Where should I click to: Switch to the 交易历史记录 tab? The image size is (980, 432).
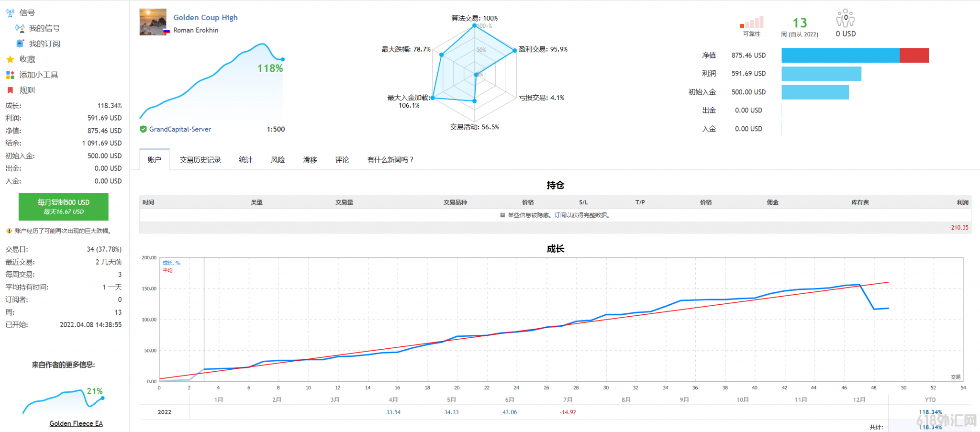pos(200,160)
